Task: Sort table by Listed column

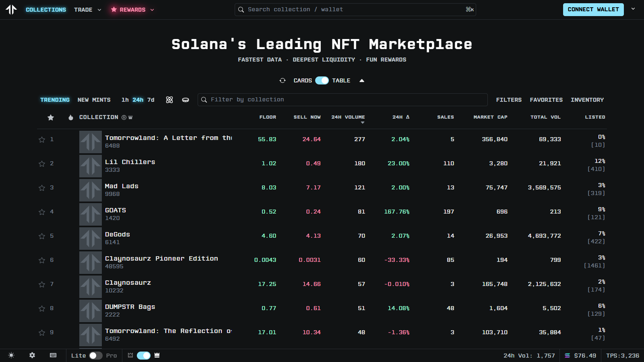Action: coord(595,117)
